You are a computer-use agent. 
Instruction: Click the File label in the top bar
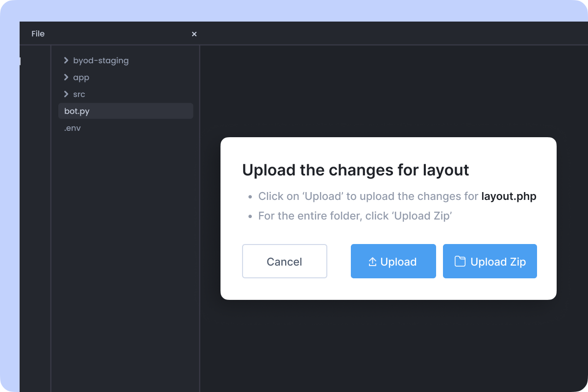point(38,33)
